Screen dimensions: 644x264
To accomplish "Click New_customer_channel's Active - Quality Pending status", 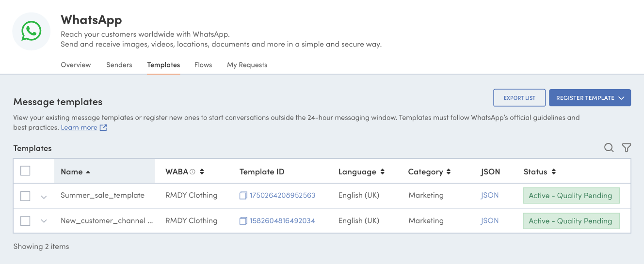I will (571, 221).
